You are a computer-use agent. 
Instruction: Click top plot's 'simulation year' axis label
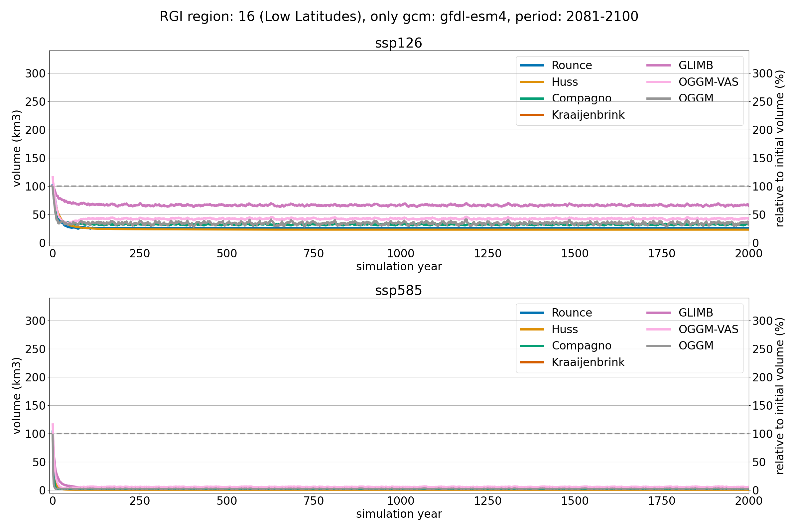(x=399, y=267)
